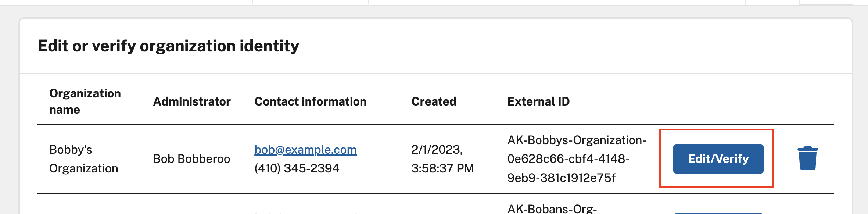Click the 3:58:37 PM time text
Screen dimensions: 868x214
coord(442,168)
